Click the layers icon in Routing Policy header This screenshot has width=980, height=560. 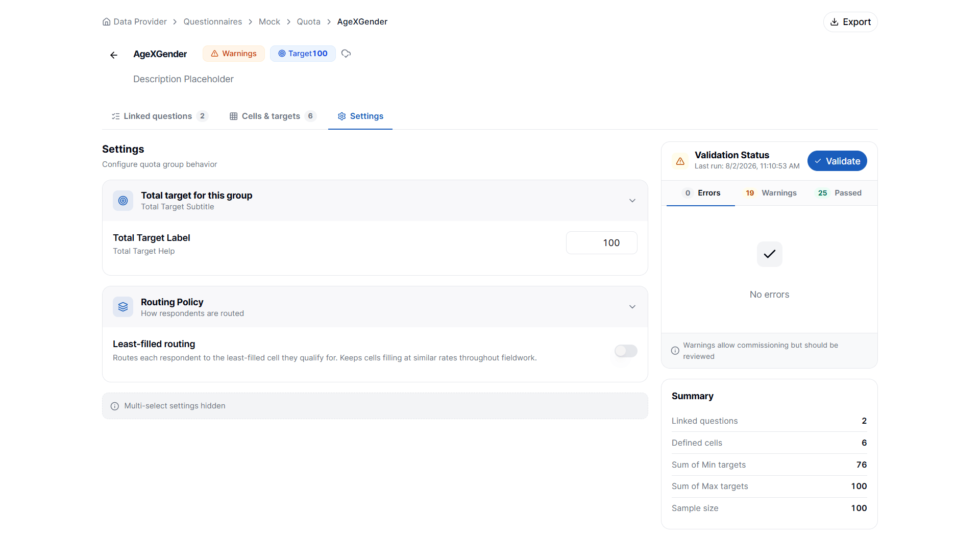(x=123, y=307)
